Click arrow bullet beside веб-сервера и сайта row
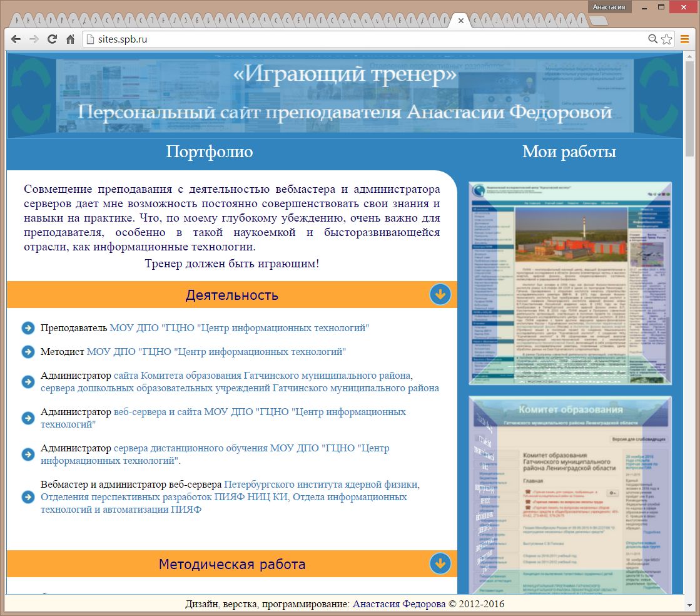700x616 pixels. tap(28, 418)
